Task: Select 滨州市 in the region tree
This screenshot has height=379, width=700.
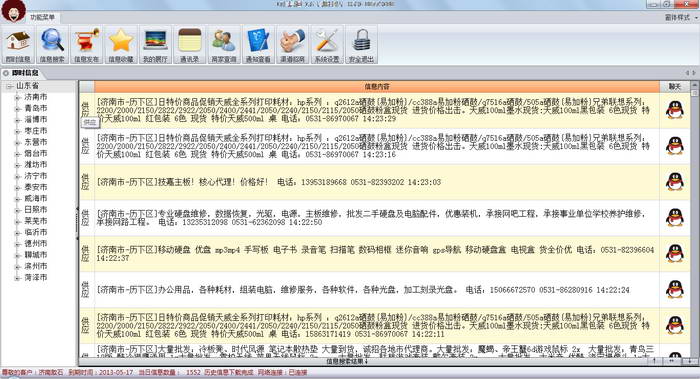Action: tap(36, 266)
